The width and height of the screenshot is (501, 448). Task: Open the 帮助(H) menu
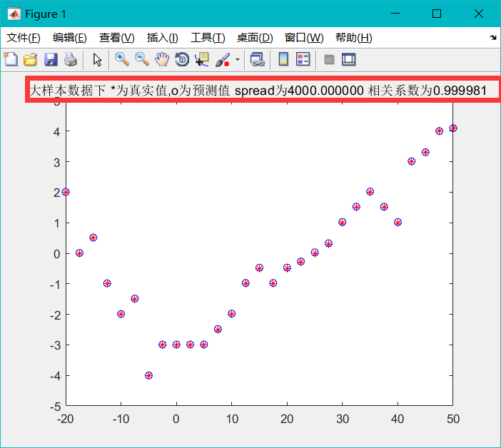(x=354, y=38)
